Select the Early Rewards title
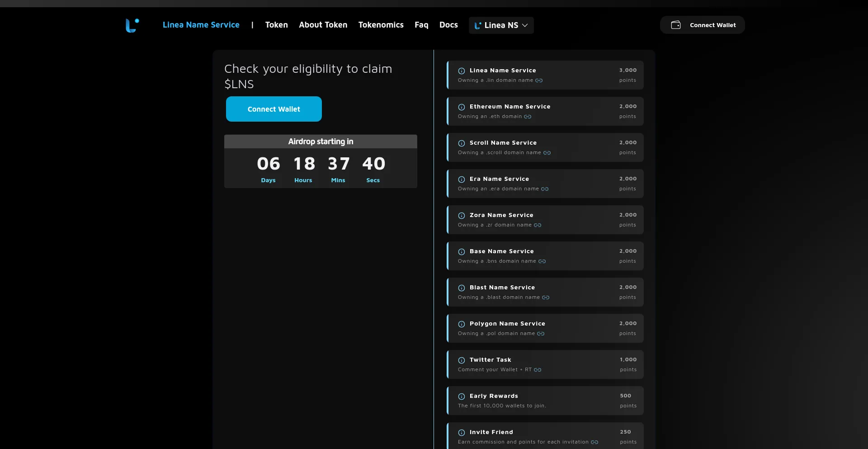This screenshot has width=868, height=449. point(494,396)
